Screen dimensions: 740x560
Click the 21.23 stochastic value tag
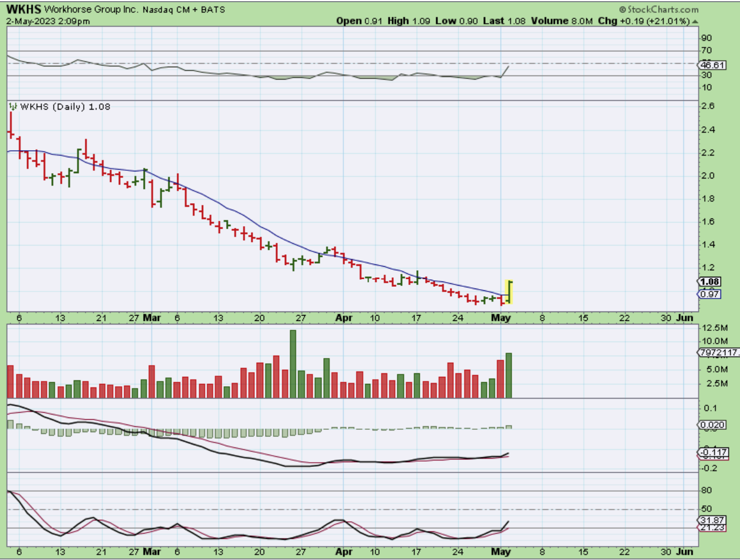click(x=713, y=528)
